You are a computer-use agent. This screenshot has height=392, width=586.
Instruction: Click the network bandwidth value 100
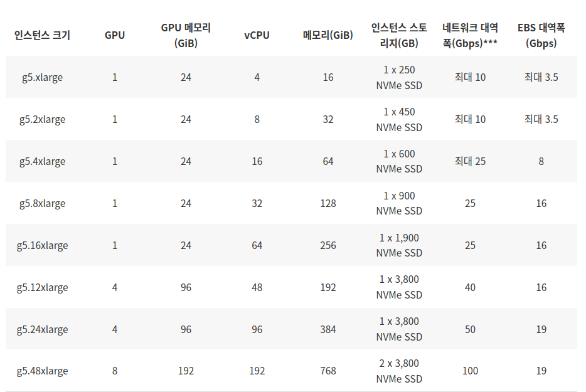470,371
